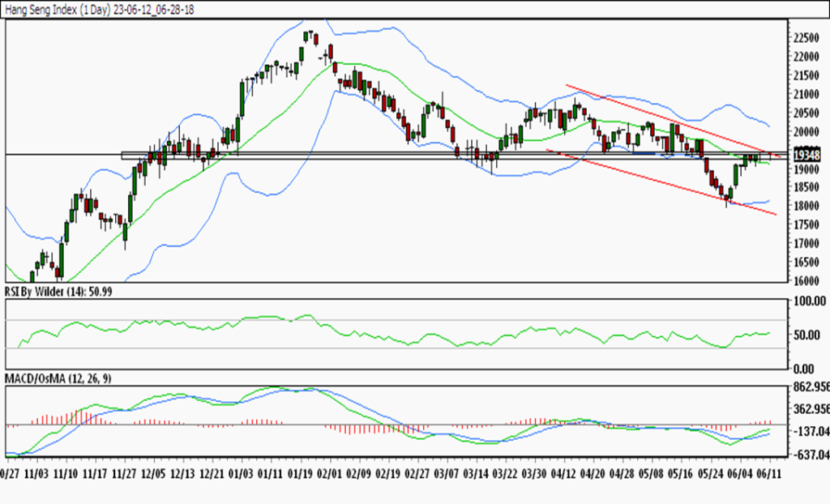Click the 04/20 date label
The width and height of the screenshot is (830, 504).
tap(593, 472)
